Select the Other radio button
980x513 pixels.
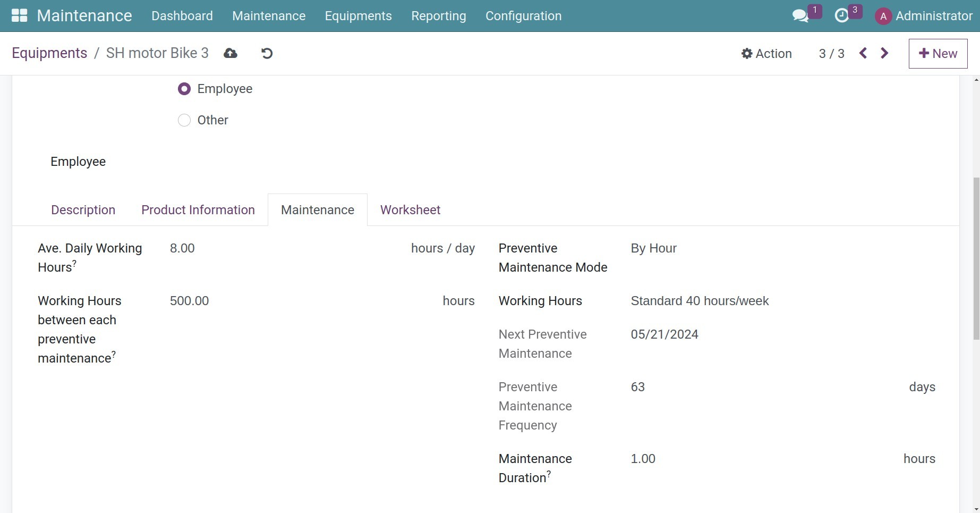[x=184, y=120]
